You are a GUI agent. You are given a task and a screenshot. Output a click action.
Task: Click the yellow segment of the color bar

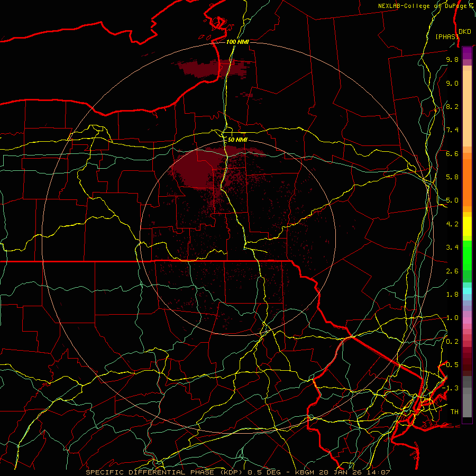(467, 226)
